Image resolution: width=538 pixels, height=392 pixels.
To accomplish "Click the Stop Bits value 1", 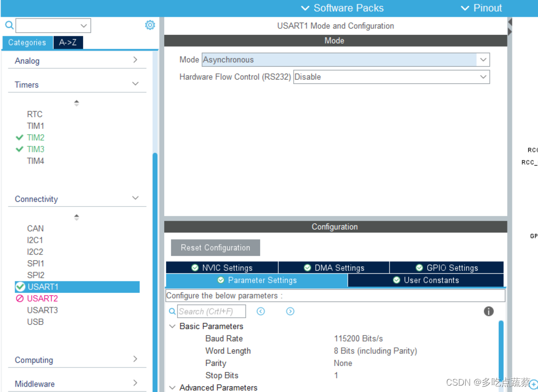I will coord(336,376).
